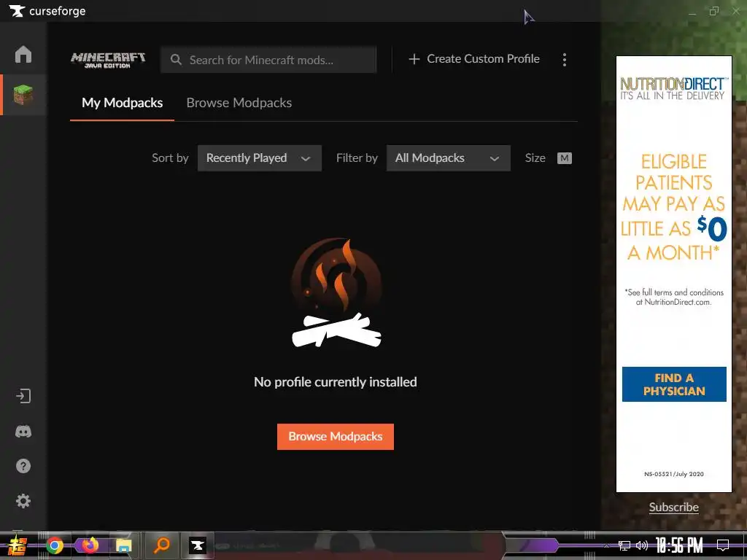Focus the Search for Minecraft mods field
Image resolution: width=747 pixels, height=560 pixels.
pyautogui.click(x=268, y=60)
